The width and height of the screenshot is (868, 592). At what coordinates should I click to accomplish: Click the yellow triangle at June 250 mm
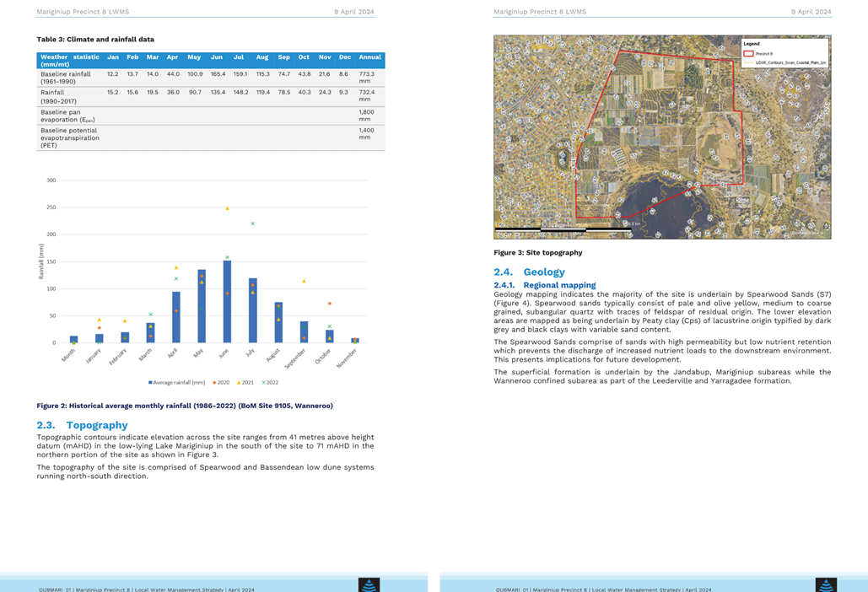227,208
